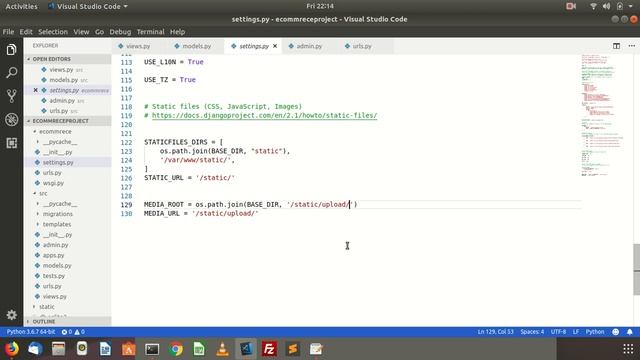Click the editor vertical scrollbar
The image size is (640, 360).
(636, 269)
